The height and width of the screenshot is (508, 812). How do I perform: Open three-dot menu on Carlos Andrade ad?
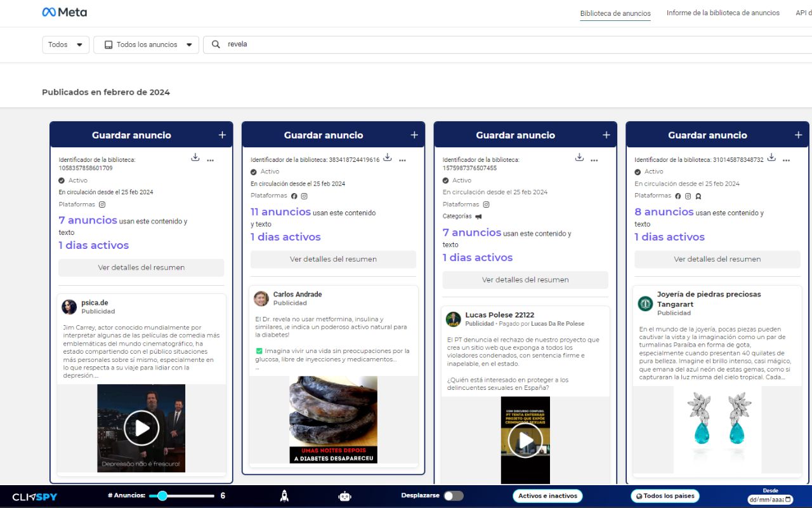pyautogui.click(x=402, y=160)
